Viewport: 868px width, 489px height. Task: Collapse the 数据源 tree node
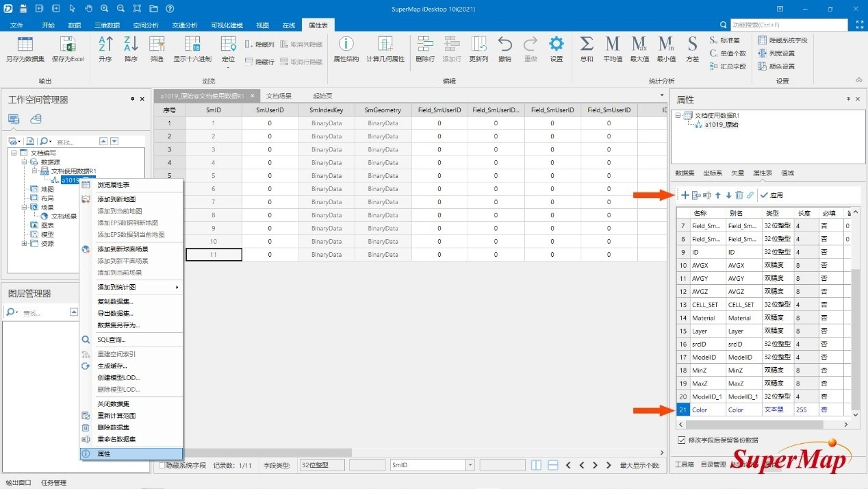[x=25, y=162]
